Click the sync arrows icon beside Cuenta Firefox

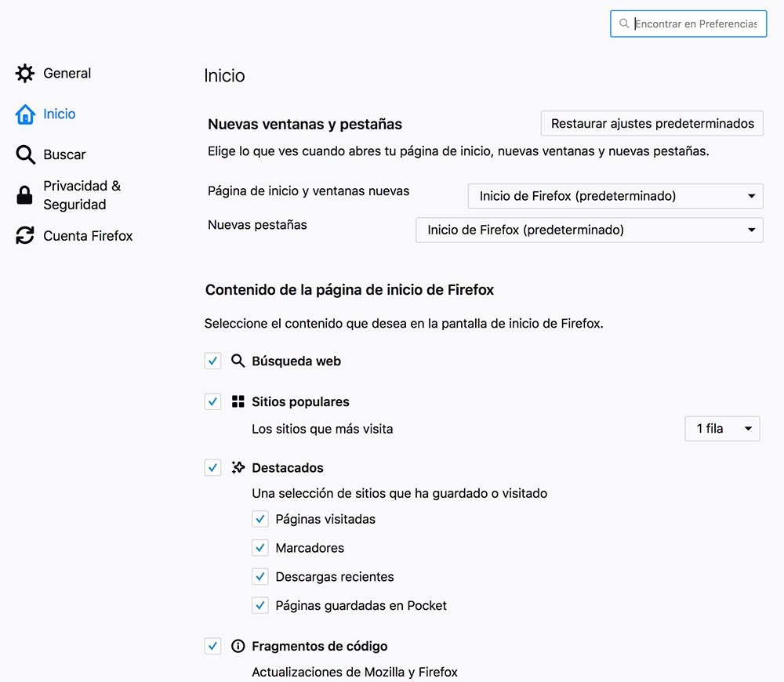25,235
